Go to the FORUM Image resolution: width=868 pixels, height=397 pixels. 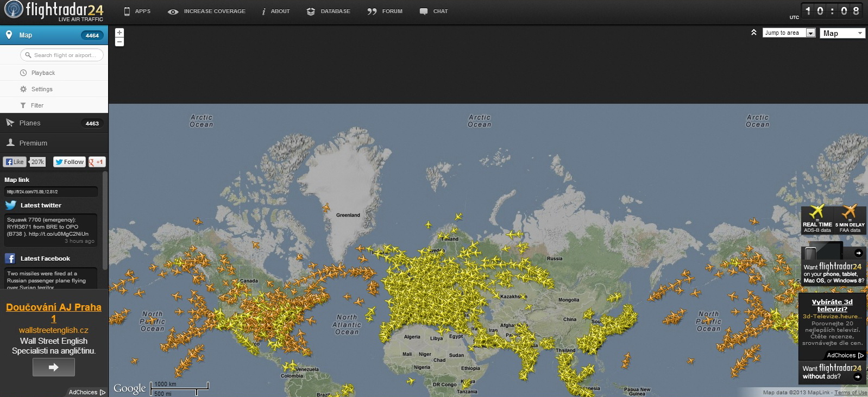click(385, 11)
